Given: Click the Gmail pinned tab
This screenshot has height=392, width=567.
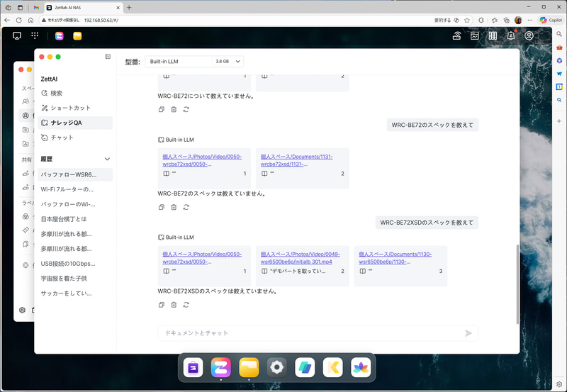Looking at the screenshot, I should pyautogui.click(x=36, y=7).
